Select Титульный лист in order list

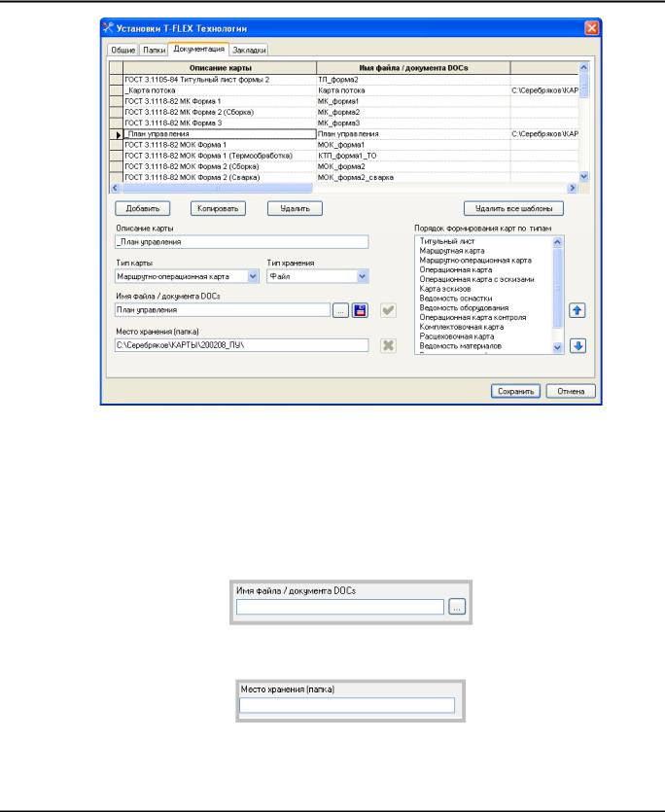(x=447, y=241)
